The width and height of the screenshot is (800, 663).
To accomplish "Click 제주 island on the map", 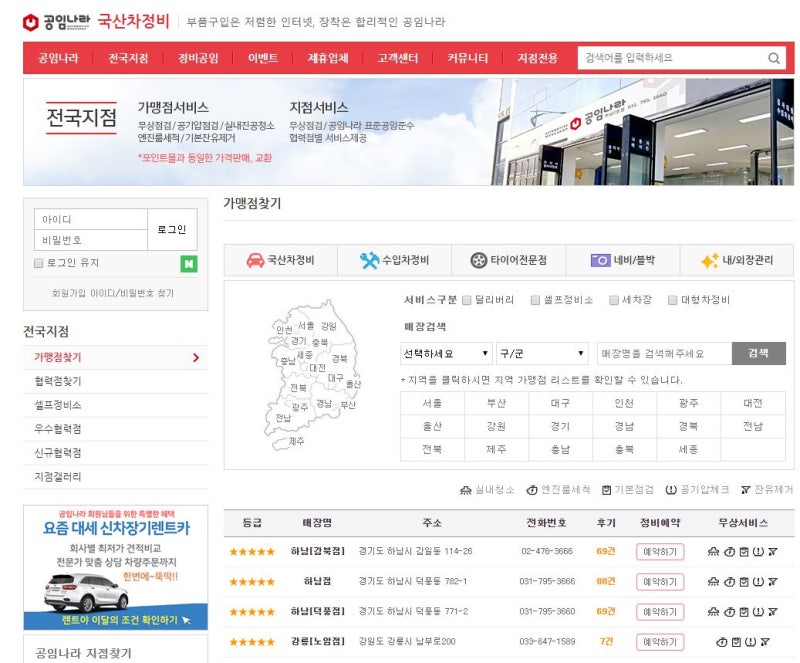I will coord(287,443).
